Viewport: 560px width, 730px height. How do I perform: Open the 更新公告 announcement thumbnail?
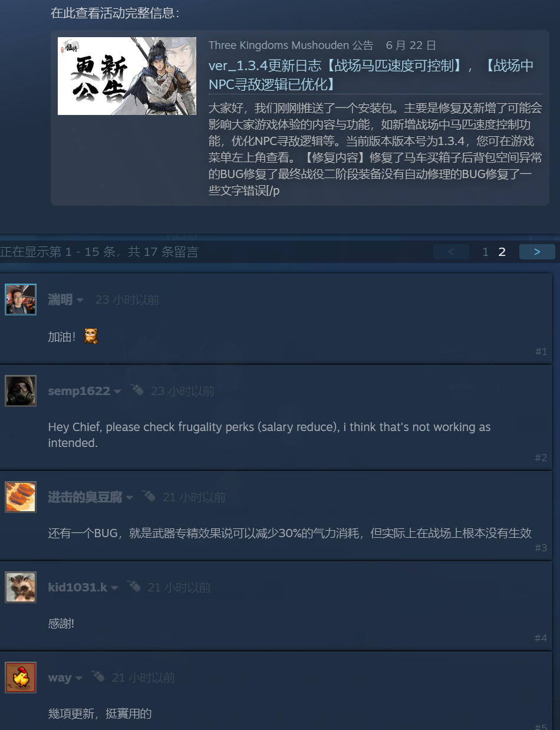pos(127,76)
